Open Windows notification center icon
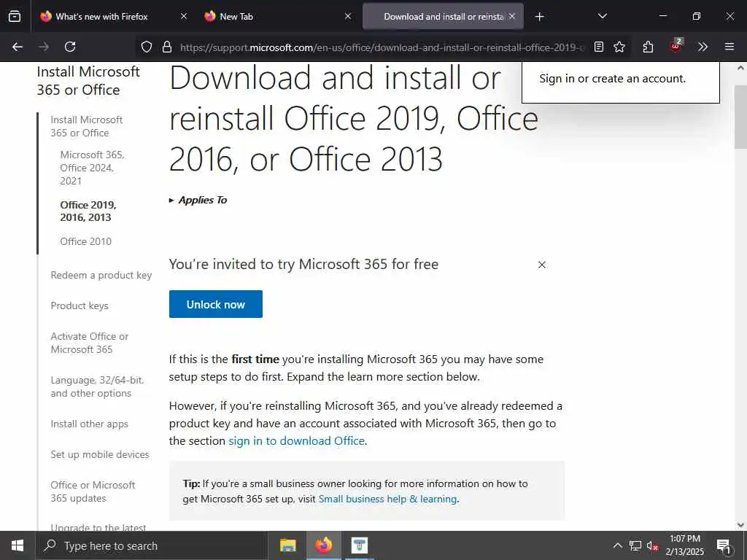 click(724, 545)
